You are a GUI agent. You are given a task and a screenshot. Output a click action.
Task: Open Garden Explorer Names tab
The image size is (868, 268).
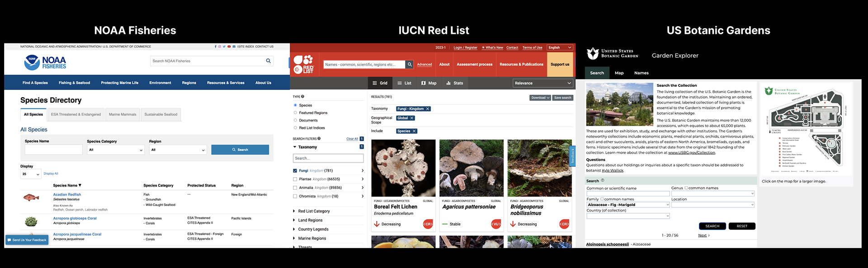click(x=642, y=73)
